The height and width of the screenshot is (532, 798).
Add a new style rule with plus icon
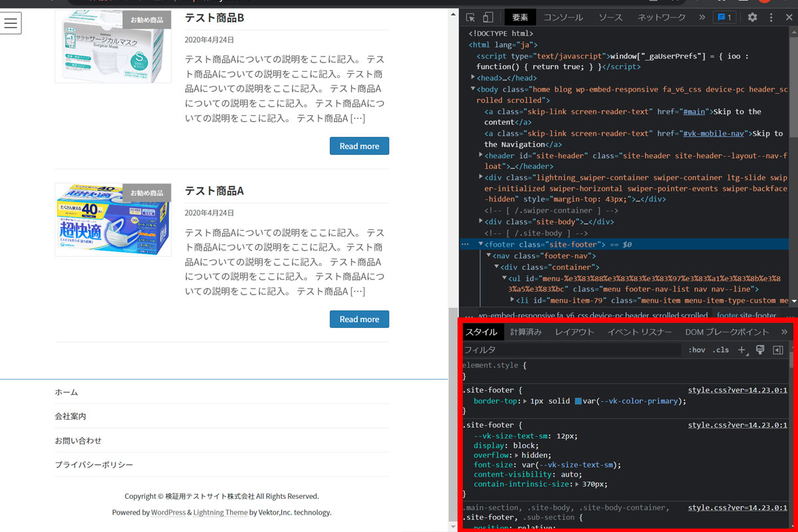pyautogui.click(x=742, y=350)
